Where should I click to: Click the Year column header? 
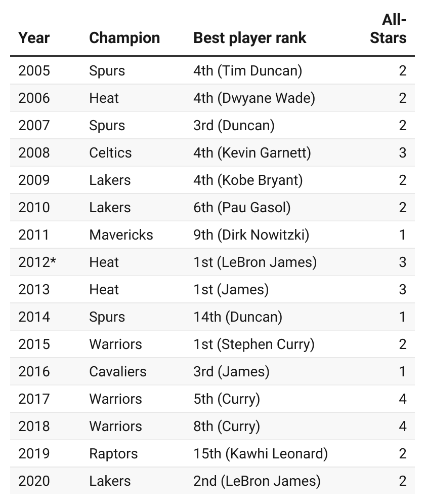(x=34, y=38)
